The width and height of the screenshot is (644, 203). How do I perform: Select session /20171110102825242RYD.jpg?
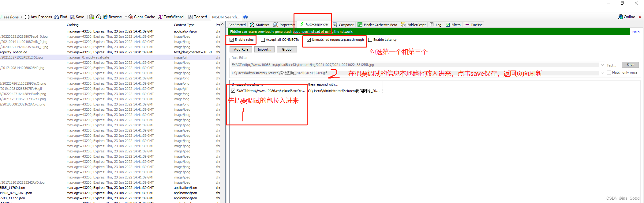[x=22, y=182]
